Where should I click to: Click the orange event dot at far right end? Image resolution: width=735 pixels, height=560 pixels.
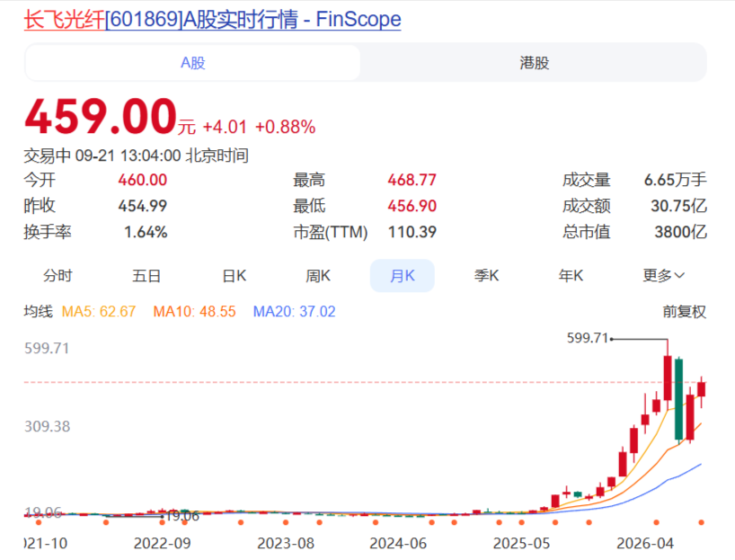701,522
